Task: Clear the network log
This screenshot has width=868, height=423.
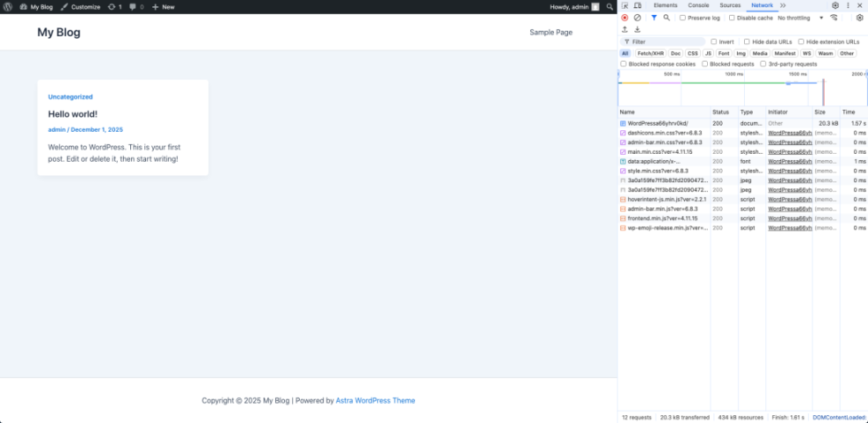Action: (638, 18)
